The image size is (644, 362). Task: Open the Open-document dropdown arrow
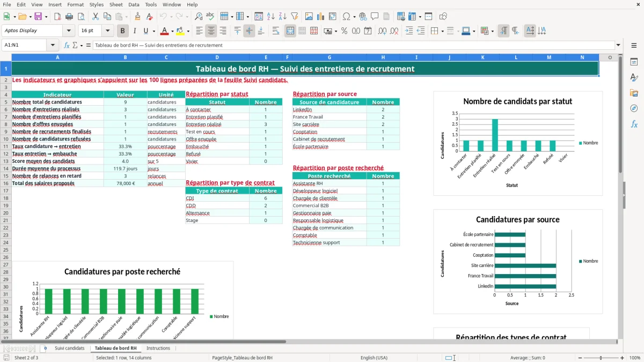tap(30, 17)
